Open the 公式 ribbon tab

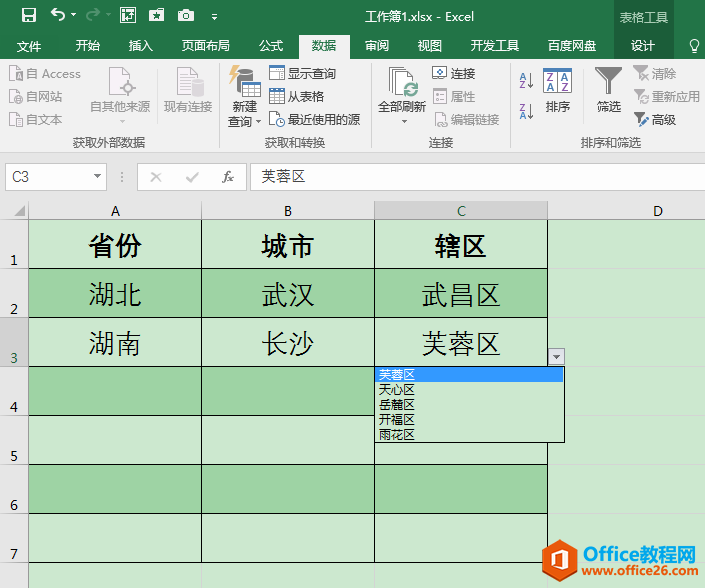[x=271, y=46]
